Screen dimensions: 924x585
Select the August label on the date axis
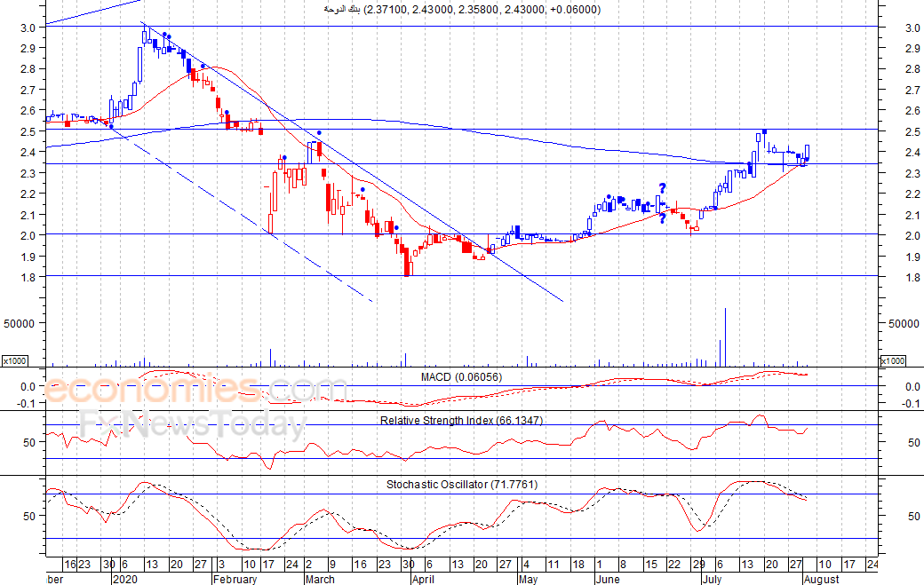coord(820,579)
